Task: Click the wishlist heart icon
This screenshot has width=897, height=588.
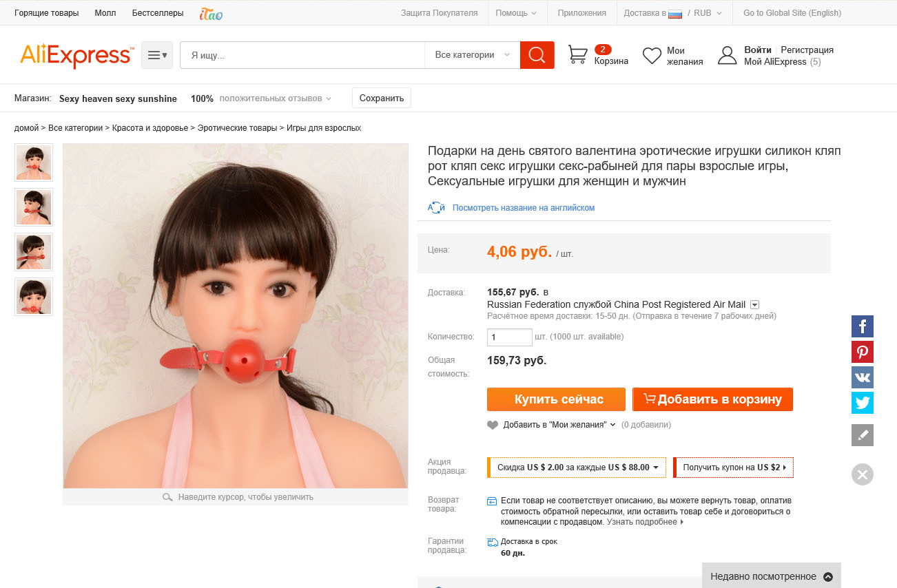Action: [652, 56]
